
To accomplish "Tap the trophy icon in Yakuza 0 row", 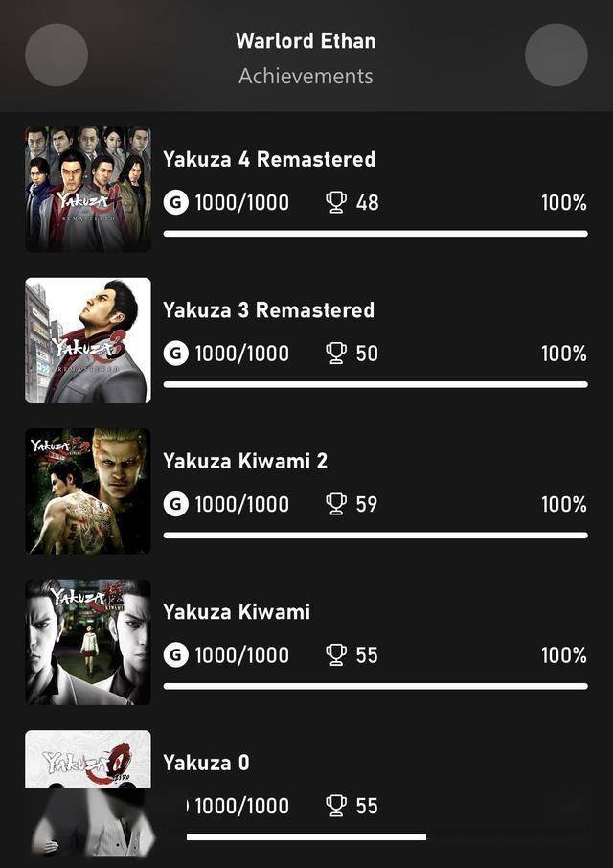I will click(336, 806).
